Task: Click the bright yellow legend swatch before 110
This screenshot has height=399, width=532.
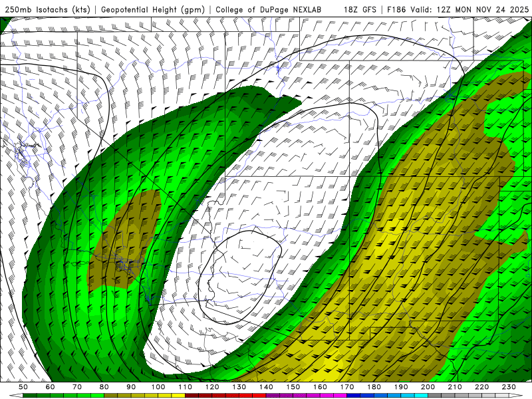Action: [x=178, y=396]
